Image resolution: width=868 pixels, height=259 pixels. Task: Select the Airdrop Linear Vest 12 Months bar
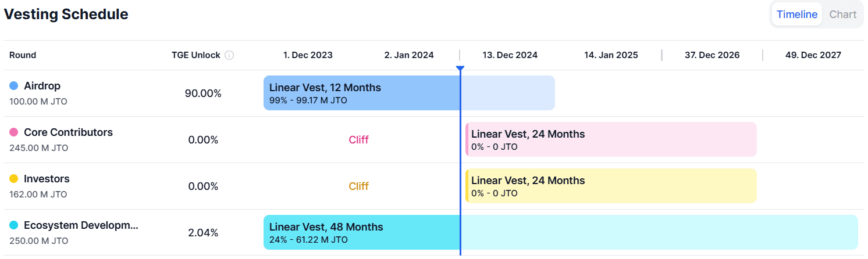click(x=361, y=93)
